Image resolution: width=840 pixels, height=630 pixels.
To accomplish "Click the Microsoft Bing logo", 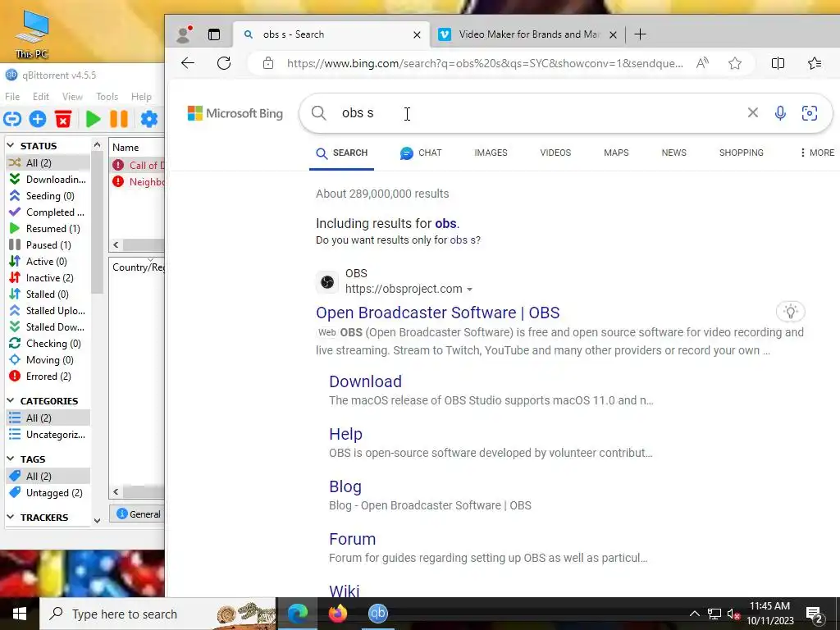I will tap(235, 113).
